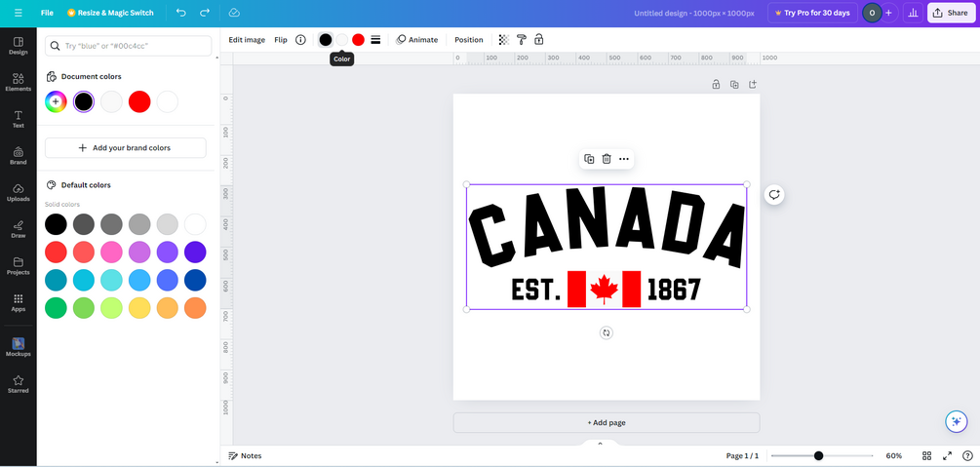Open the Apps sidebar panel
Screen dimensions: 980x467
click(19, 302)
